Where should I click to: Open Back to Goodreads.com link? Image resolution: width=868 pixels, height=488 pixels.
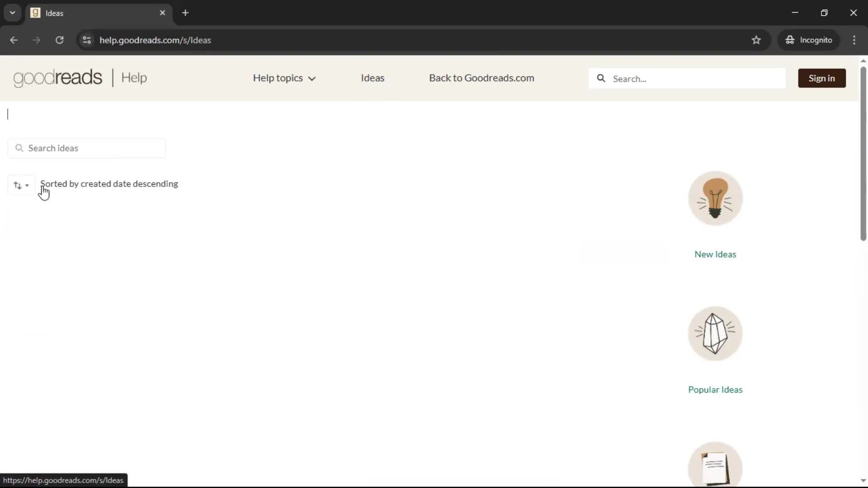[481, 78]
